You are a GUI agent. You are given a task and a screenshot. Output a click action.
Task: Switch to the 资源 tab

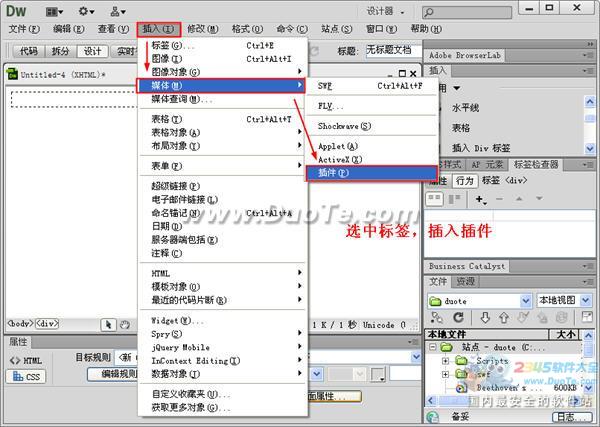pyautogui.click(x=465, y=282)
